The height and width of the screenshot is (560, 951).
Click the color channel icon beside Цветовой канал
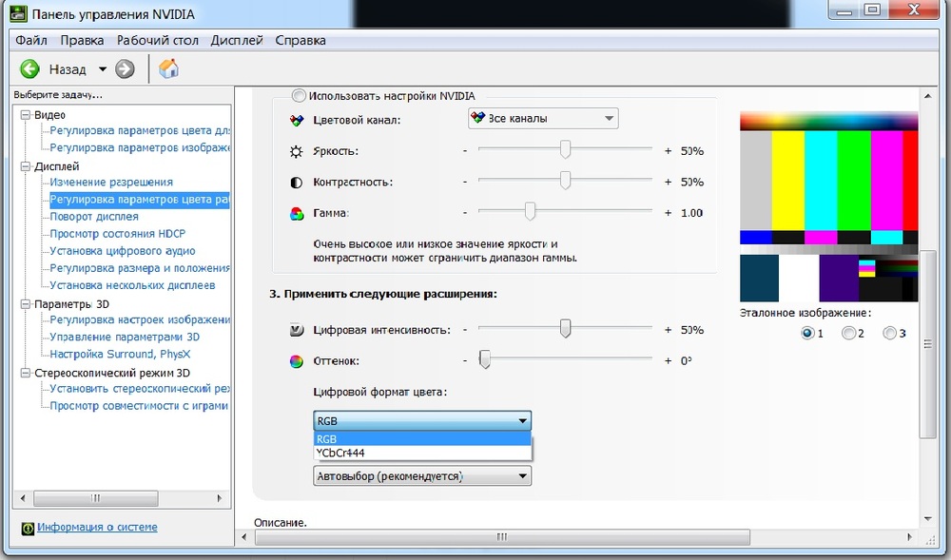296,120
